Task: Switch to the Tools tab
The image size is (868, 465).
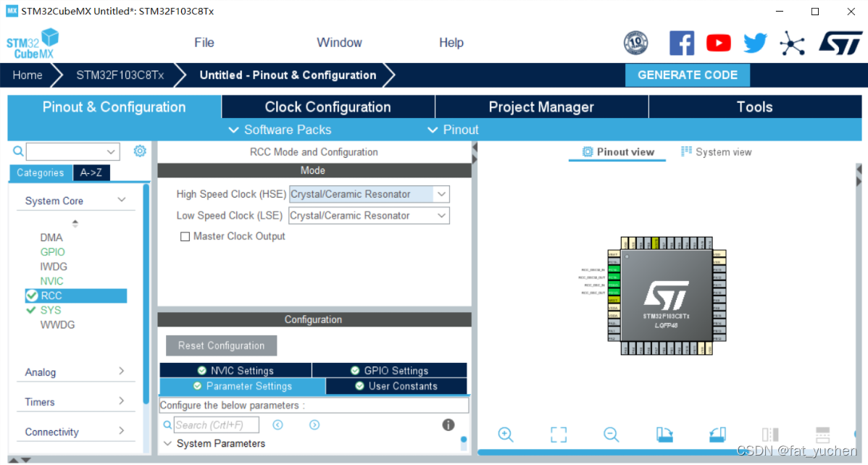Action: (755, 107)
